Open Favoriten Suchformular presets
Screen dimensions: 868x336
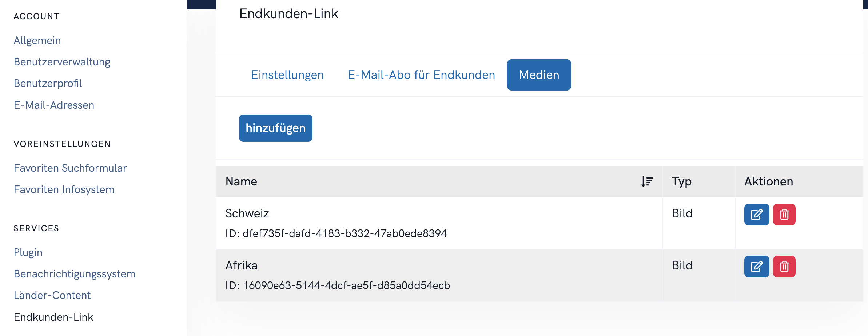click(70, 168)
